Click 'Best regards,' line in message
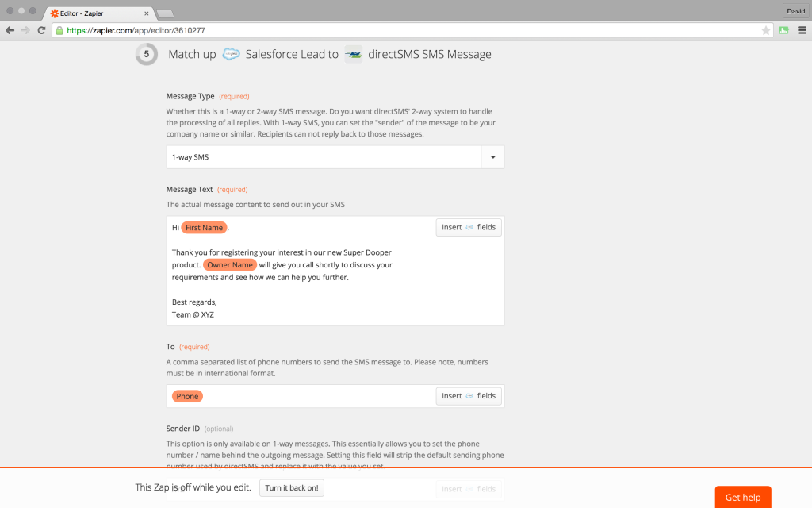Screen dimensions: 812x508 click(x=194, y=302)
